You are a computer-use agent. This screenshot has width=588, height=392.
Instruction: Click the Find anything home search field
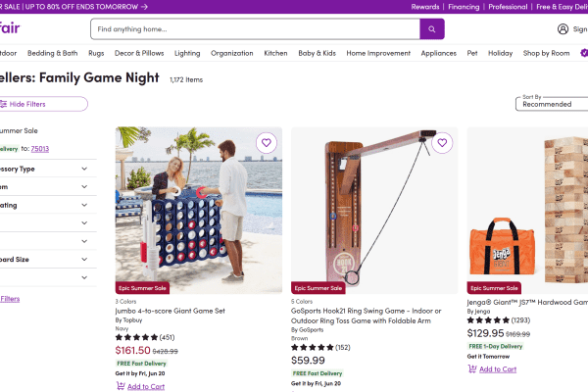click(255, 28)
